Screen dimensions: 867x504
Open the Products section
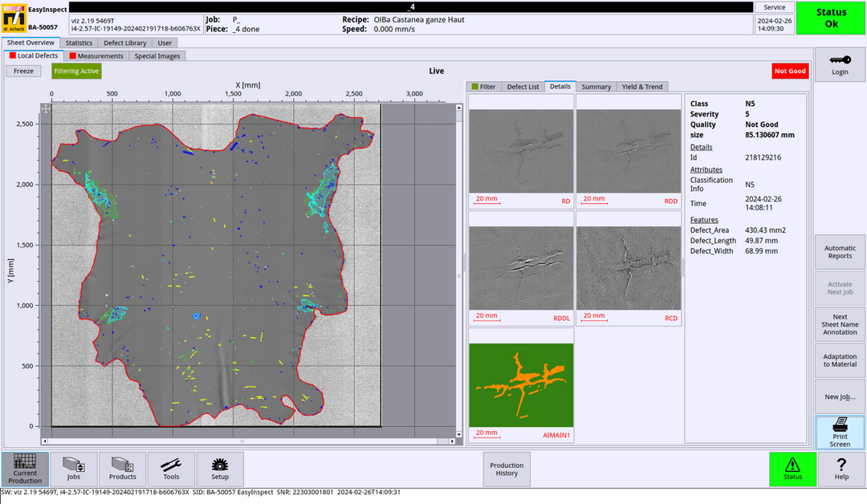(122, 469)
